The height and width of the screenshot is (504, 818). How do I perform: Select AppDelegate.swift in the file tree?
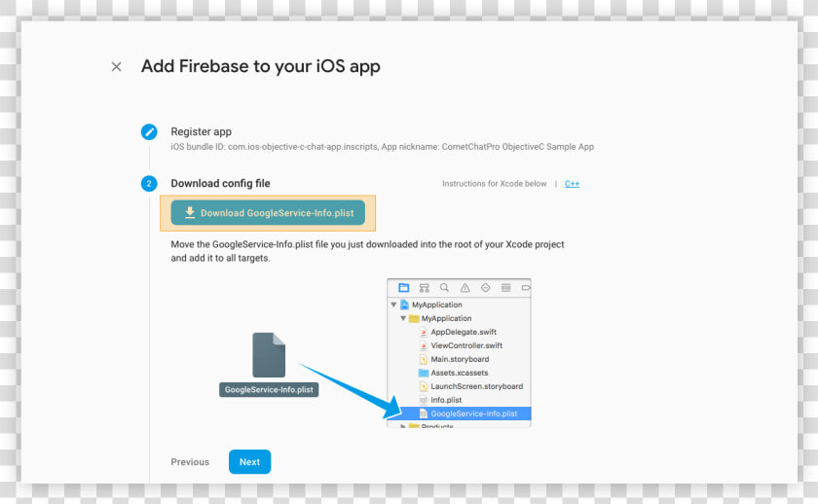pyautogui.click(x=464, y=332)
